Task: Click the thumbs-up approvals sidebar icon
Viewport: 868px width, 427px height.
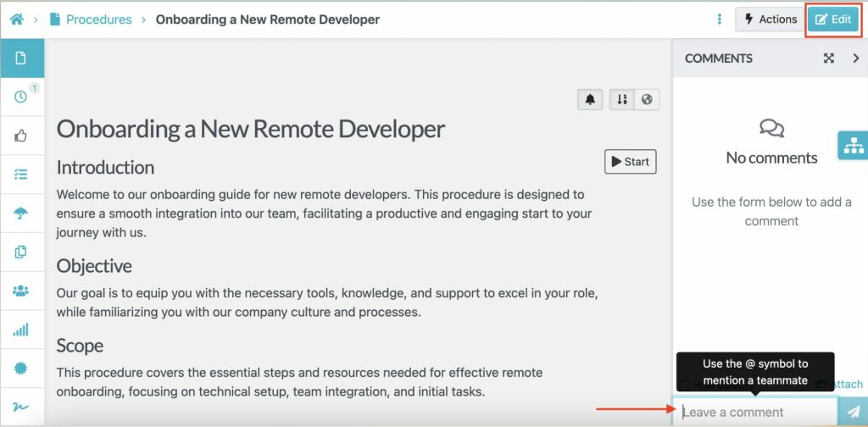Action: (21, 136)
